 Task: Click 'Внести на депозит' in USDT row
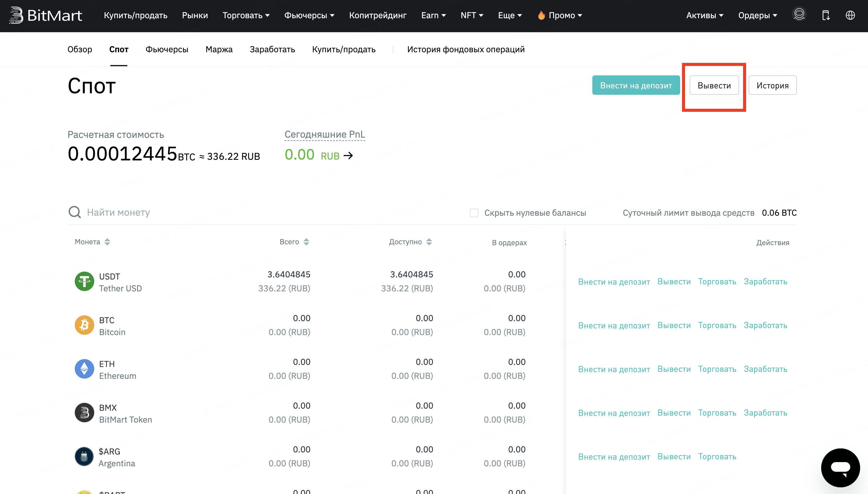point(614,282)
